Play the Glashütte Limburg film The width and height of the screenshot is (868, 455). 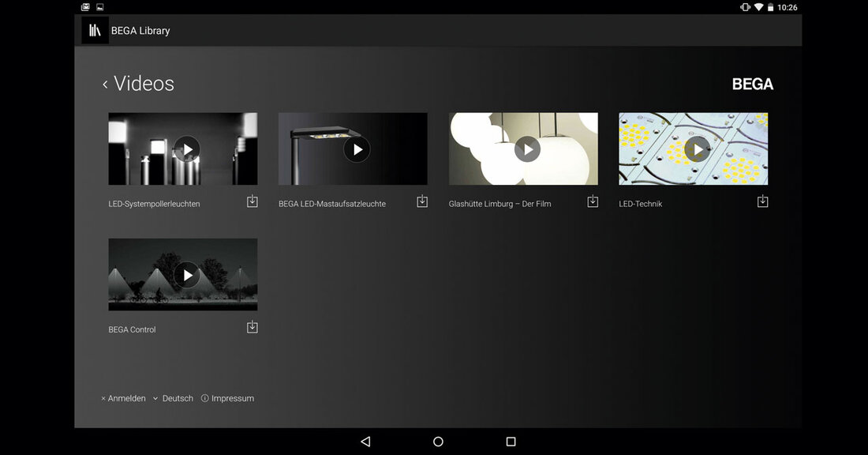point(528,149)
